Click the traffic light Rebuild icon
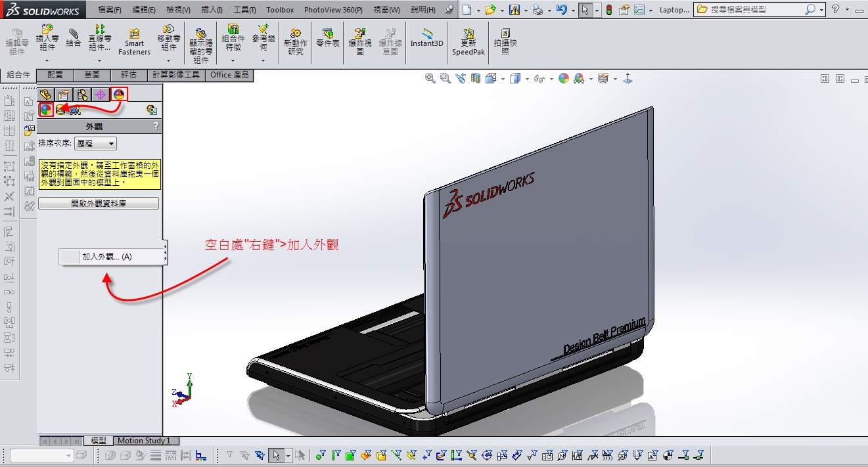 tap(608, 10)
